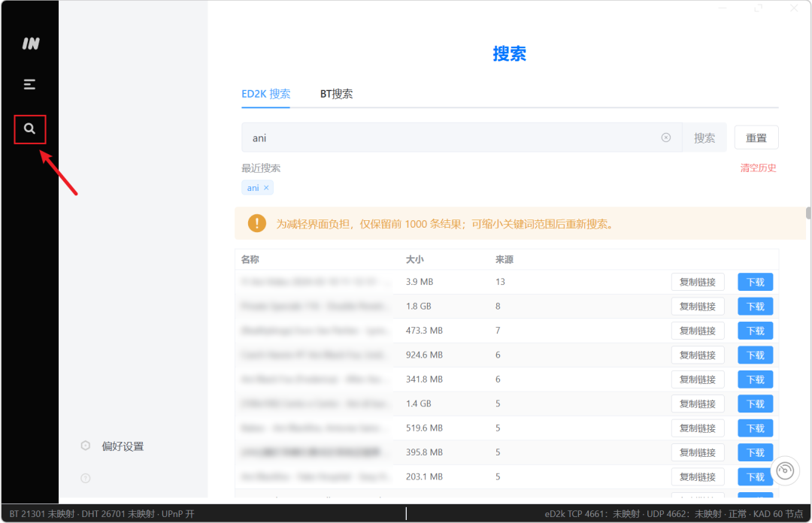Close the application window
This screenshot has width=812, height=523.
[794, 8]
